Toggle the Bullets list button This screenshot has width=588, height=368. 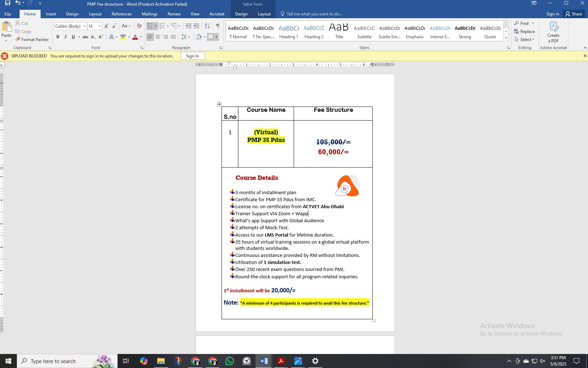tap(150, 26)
